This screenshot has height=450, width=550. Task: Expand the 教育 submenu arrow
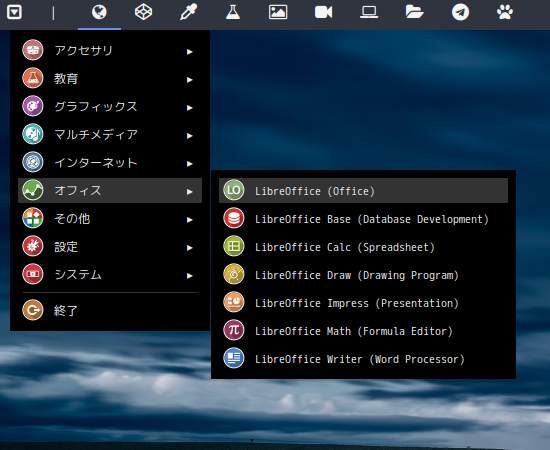tap(190, 80)
